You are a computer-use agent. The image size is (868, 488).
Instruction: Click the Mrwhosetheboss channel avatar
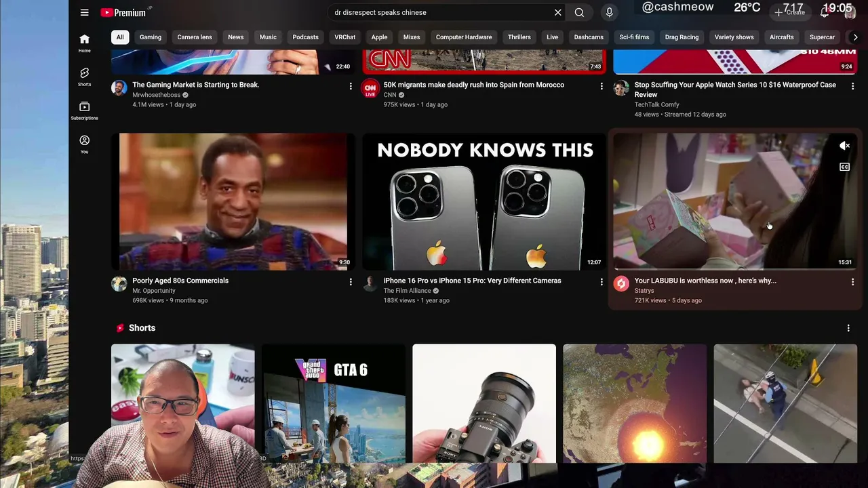tap(119, 88)
